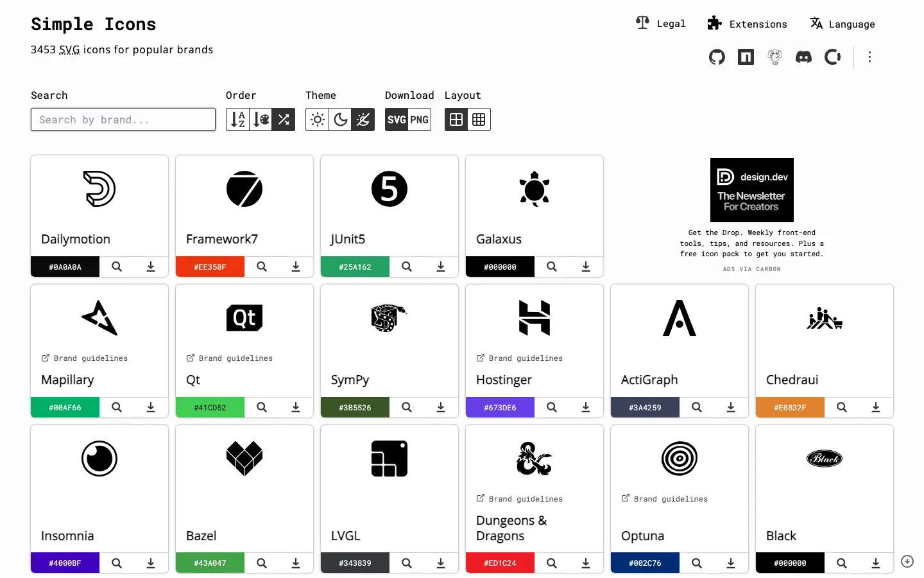Viewport: 924px width, 578px height.
Task: Copy the #E0832F Chedraui color swatch
Action: [790, 407]
